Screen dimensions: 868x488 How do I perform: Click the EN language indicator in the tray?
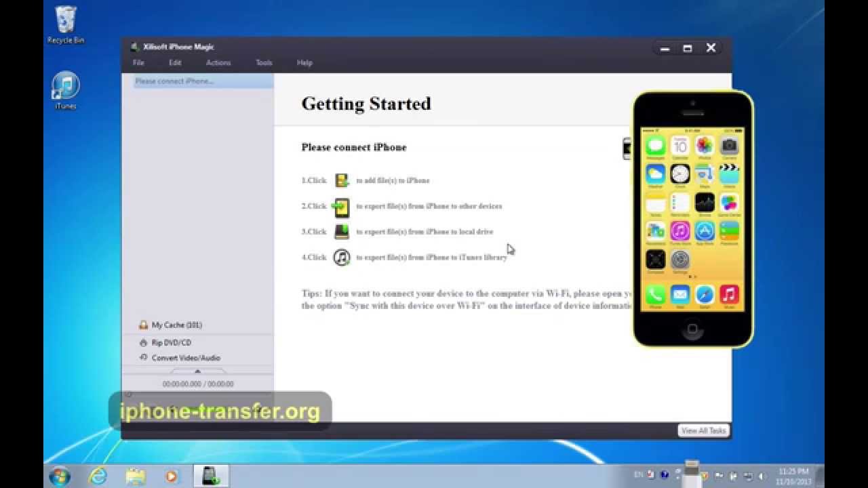[638, 475]
